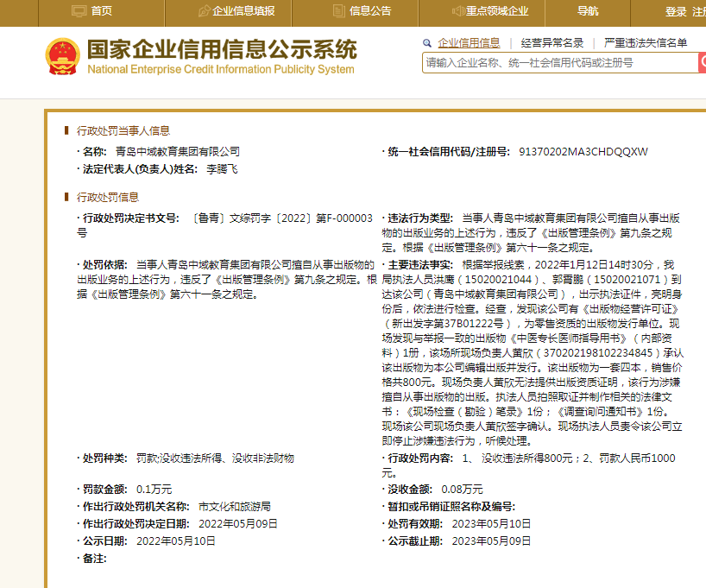706x588 pixels.
Task: Select the confiscated amount 0.08万元
Action: coord(462,490)
